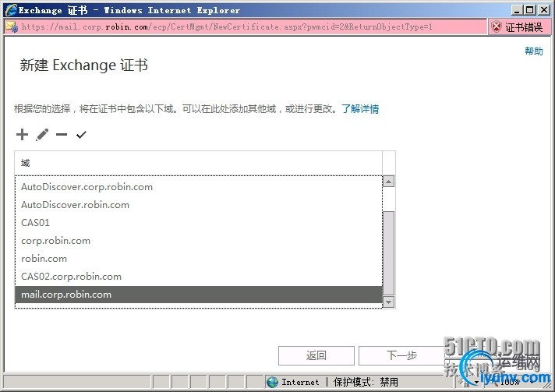
Task: Click the checkmark set common name icon
Action: 81,135
